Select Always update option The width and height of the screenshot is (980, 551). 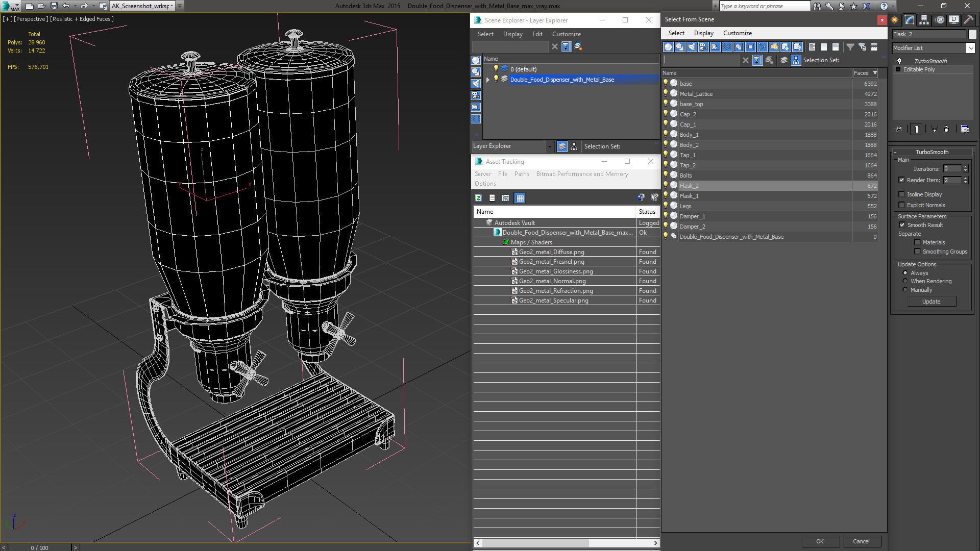coord(905,273)
